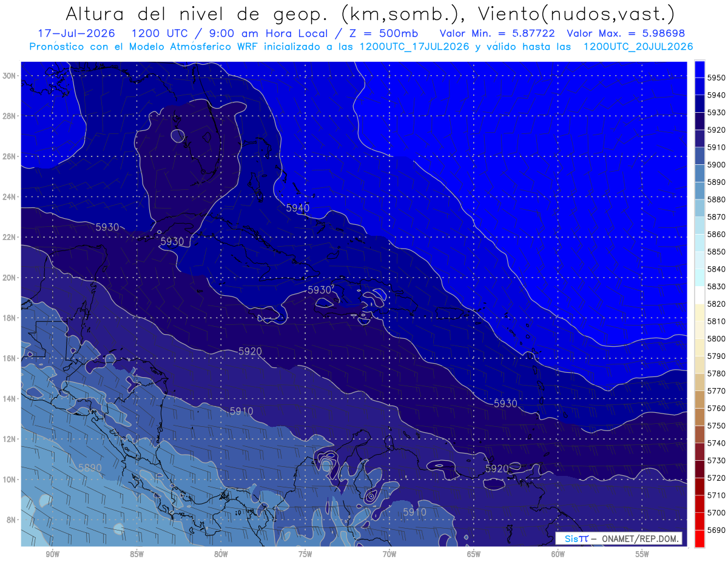Click the bright blue swatch above 5950

[x=699, y=69]
